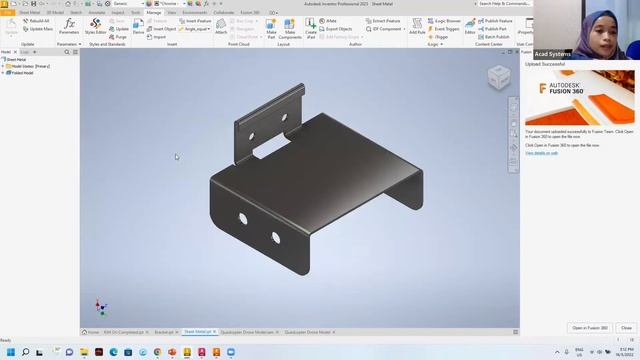The image size is (640, 360).
Task: Click Purge styles button
Action: click(x=118, y=37)
